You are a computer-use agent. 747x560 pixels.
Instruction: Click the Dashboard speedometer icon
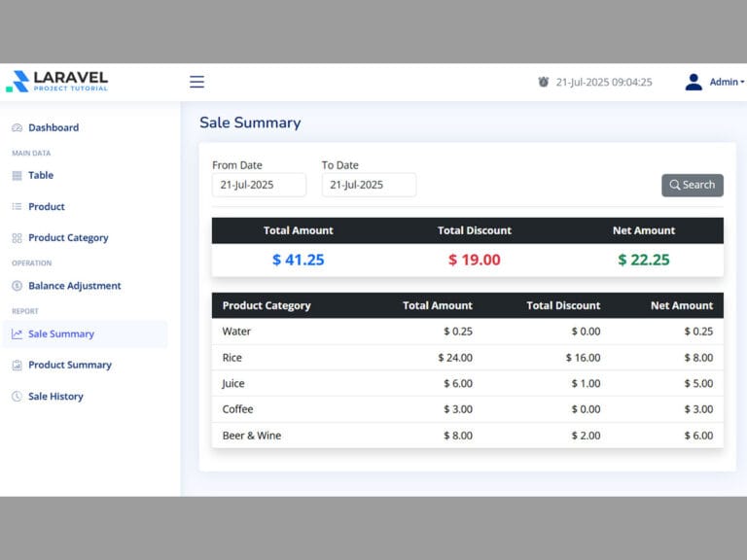pos(17,128)
